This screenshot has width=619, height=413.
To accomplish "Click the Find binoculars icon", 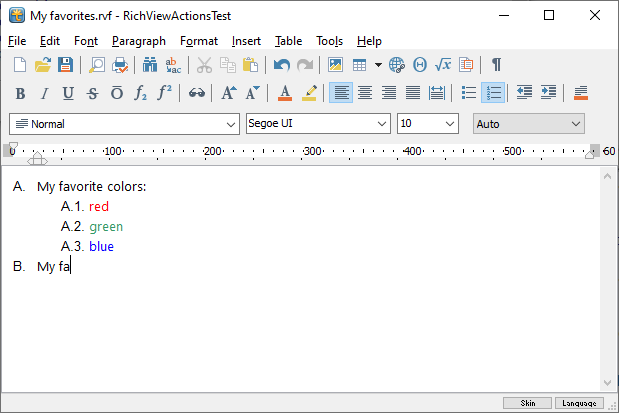I will (150, 65).
